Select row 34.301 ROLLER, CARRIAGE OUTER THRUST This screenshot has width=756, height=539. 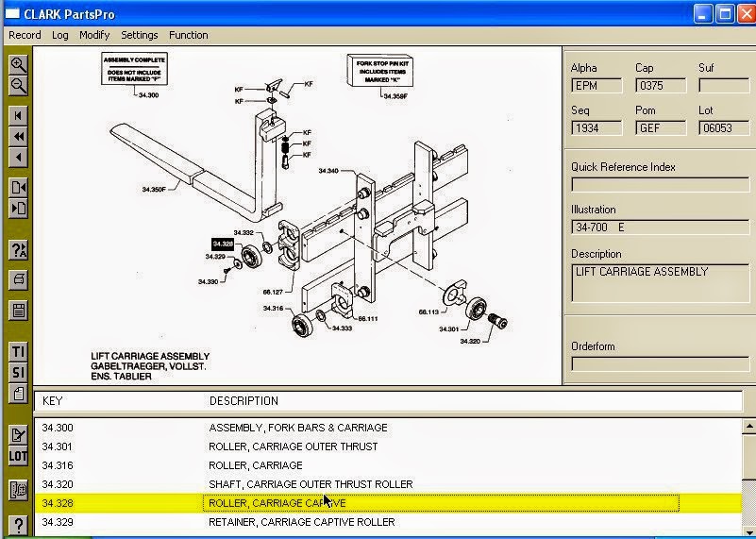388,446
